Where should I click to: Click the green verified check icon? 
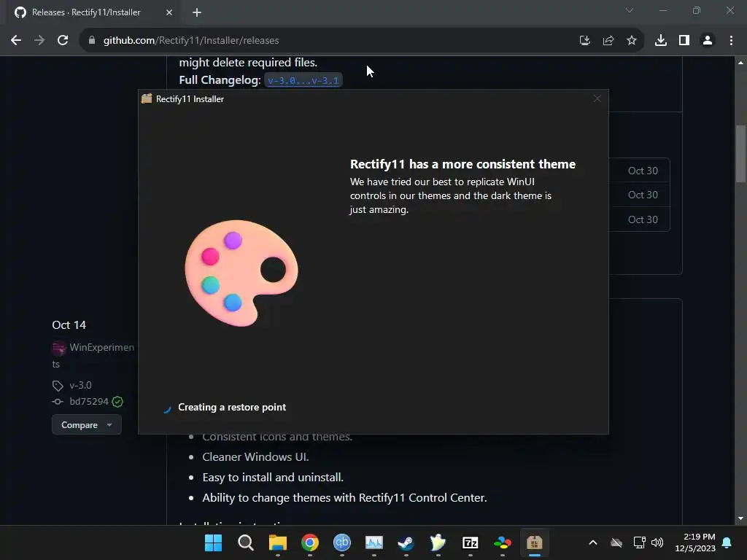117,402
